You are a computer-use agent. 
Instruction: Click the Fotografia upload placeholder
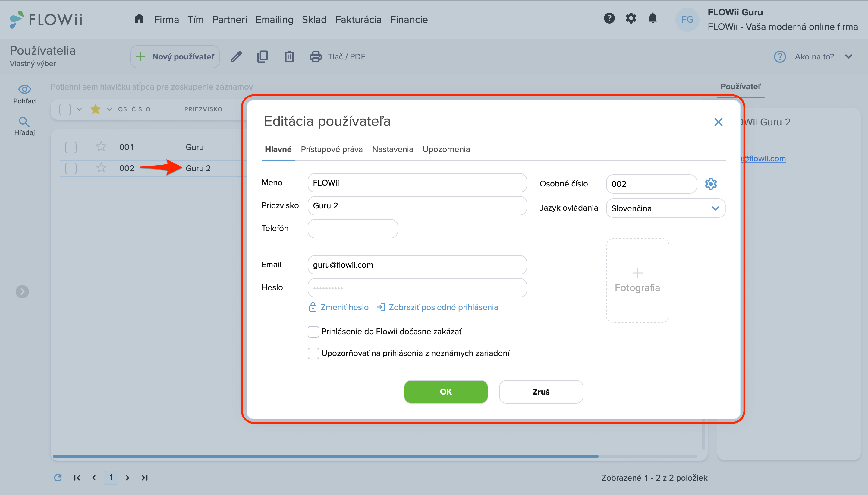pos(637,281)
